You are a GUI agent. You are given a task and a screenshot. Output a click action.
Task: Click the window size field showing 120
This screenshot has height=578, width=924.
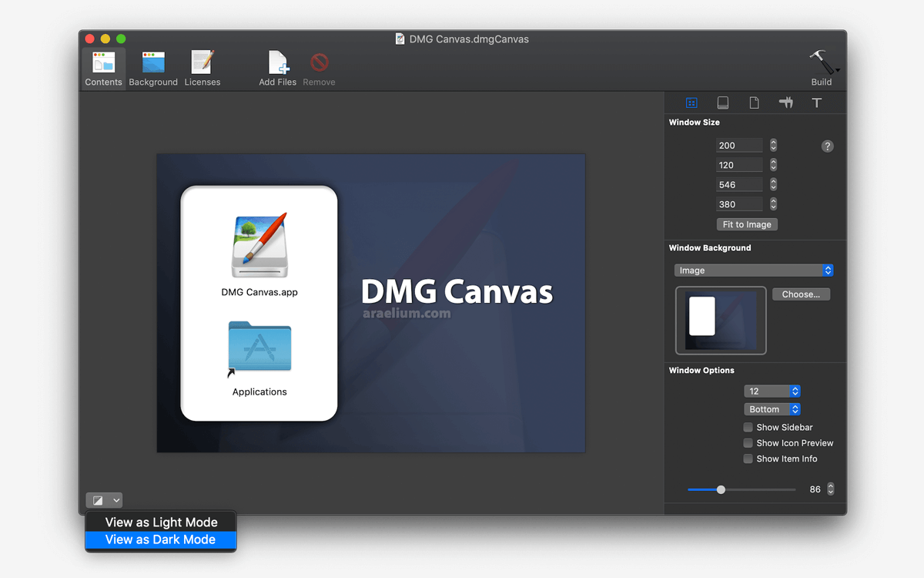(x=739, y=165)
